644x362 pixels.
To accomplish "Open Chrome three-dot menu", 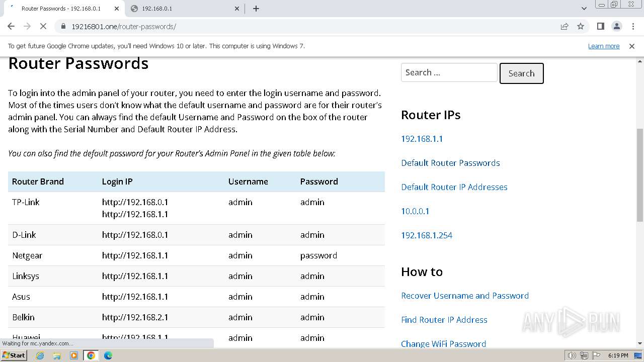I will click(632, 27).
